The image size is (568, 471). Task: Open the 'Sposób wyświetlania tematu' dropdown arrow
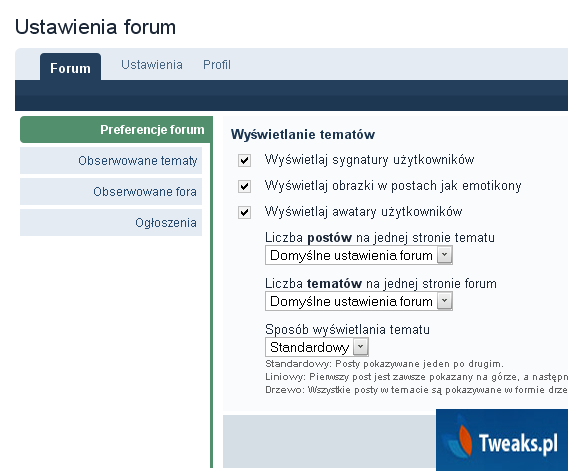click(360, 347)
